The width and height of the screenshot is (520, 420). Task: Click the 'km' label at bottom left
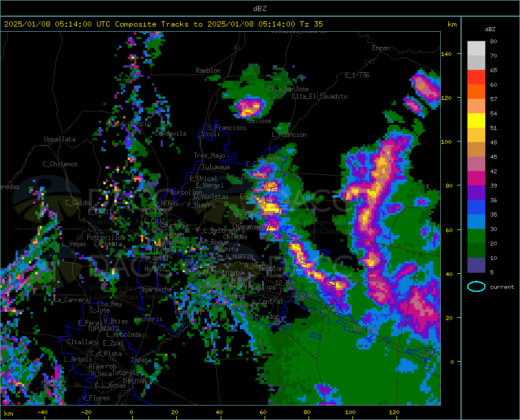point(8,414)
